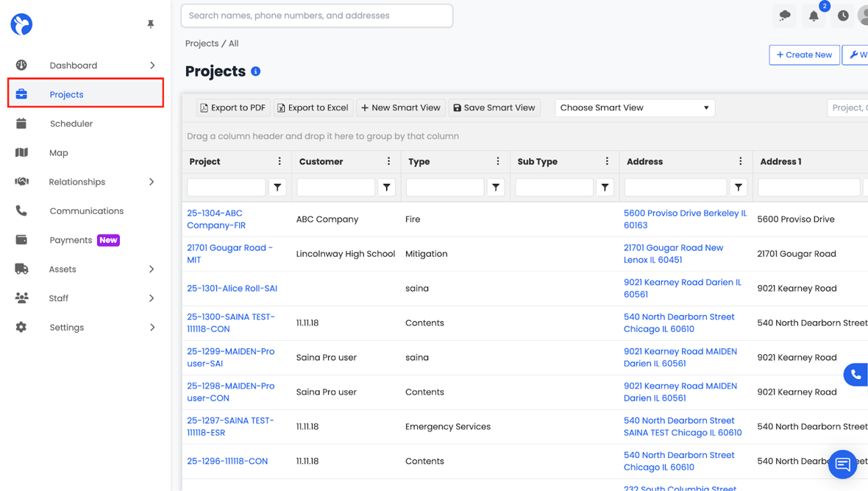The height and width of the screenshot is (491, 868).
Task: Click the Projects briefcase icon
Action: click(21, 94)
